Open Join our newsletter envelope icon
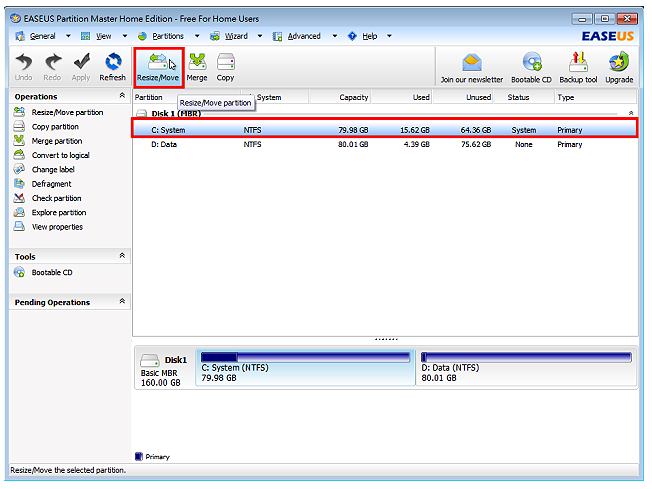Viewport: 652px width, 489px height. point(472,63)
